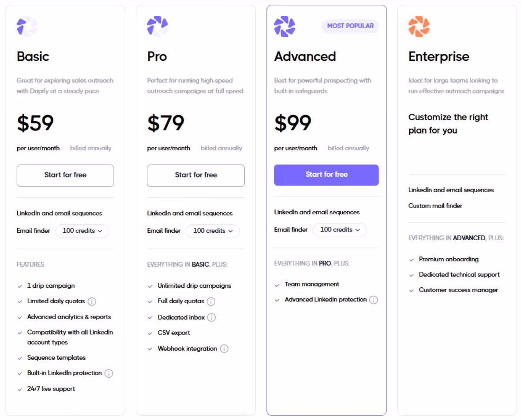The image size is (521, 420).
Task: Click the MOST POPULAR badge on Advanced plan
Action: click(x=350, y=26)
